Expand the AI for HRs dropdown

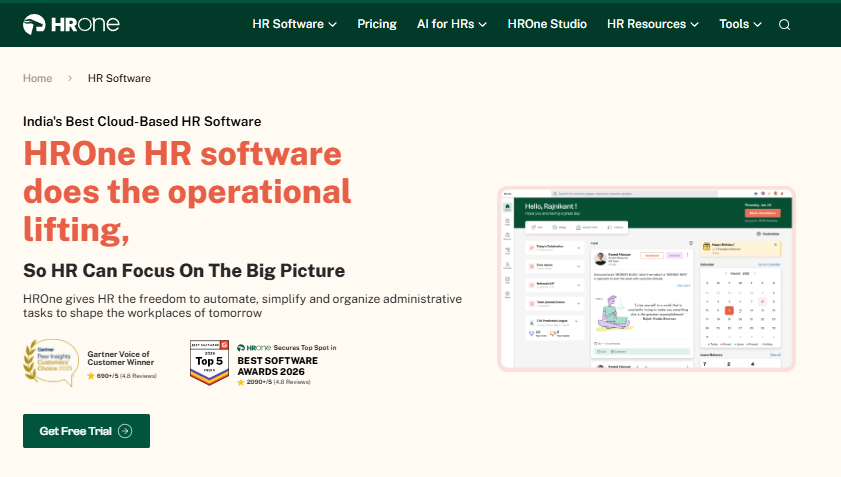coord(452,24)
